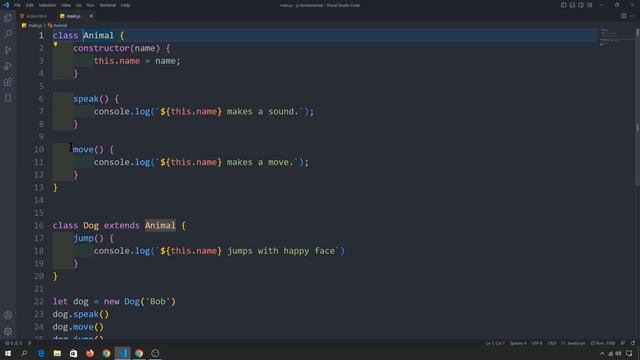Click the 'Bob' string on line 22

point(158,302)
